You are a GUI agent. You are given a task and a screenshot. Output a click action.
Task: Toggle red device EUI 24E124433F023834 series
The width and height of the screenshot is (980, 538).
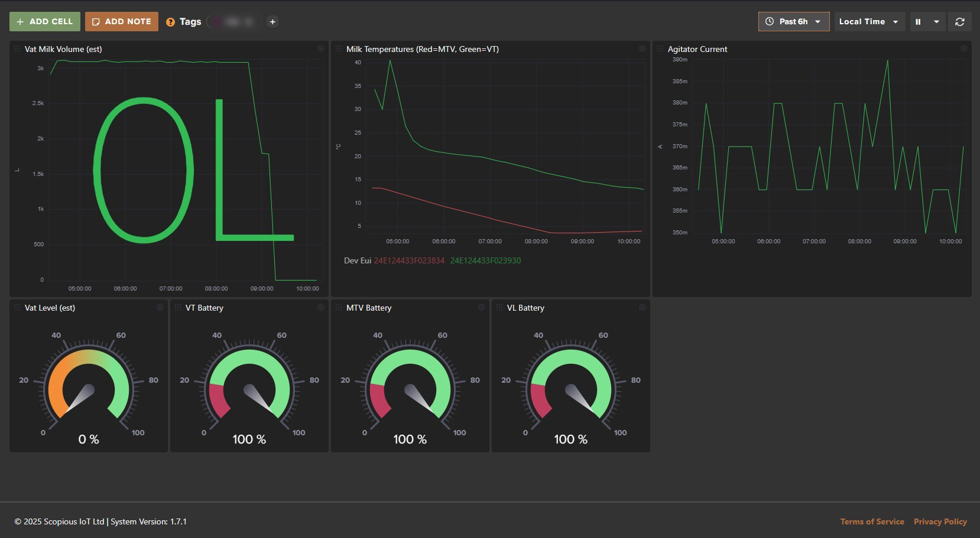coord(409,260)
